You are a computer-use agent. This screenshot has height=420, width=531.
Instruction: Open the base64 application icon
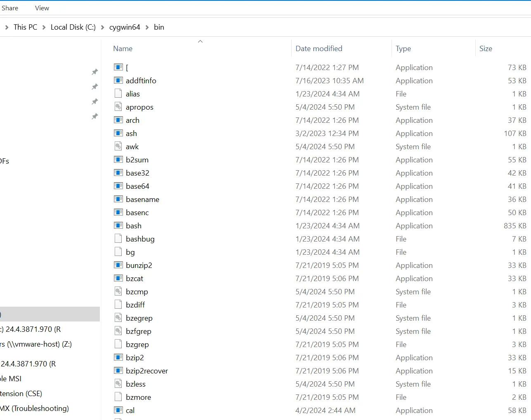click(118, 186)
